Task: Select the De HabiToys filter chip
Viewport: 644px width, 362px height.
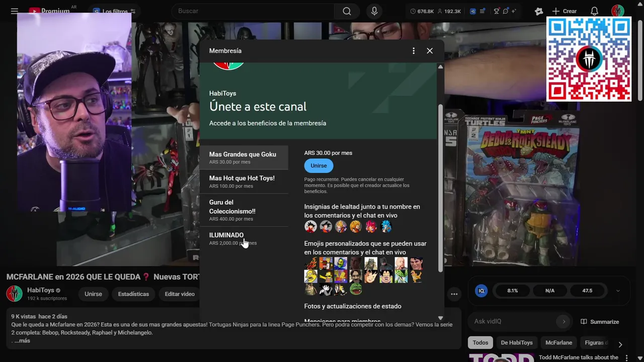Action: pos(517,343)
